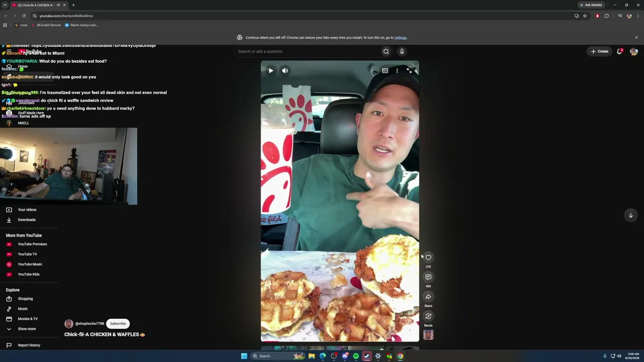The height and width of the screenshot is (362, 644).
Task: Launch Spotify from the taskbar
Action: point(356,356)
